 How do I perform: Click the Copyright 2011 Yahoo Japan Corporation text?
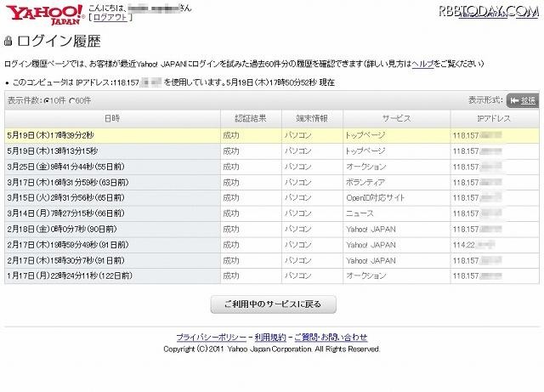click(272, 349)
